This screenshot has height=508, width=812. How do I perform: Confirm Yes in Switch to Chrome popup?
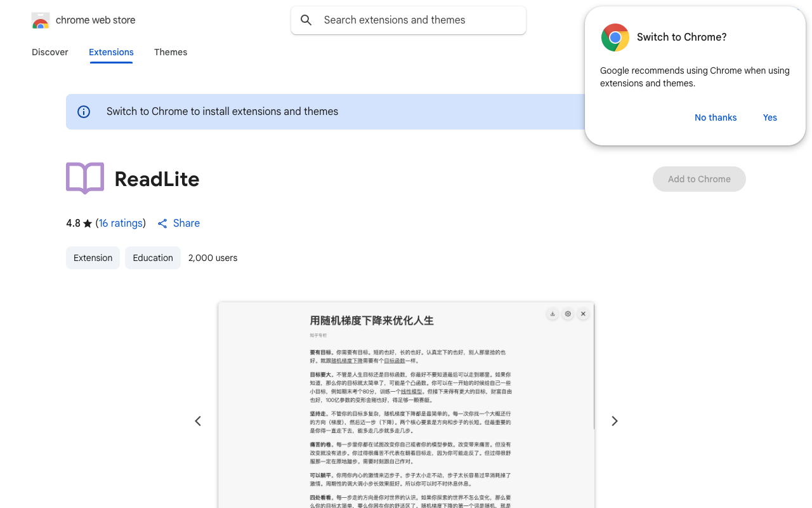click(x=770, y=117)
